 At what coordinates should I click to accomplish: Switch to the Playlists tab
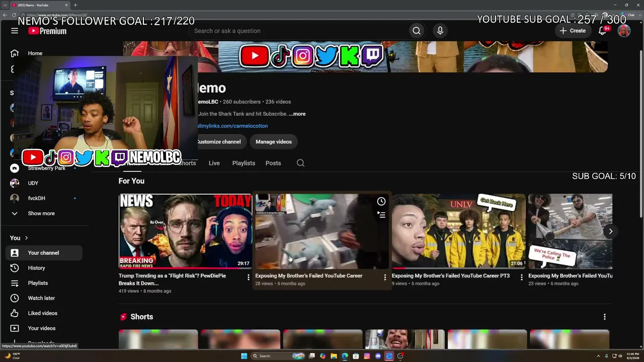[244, 163]
